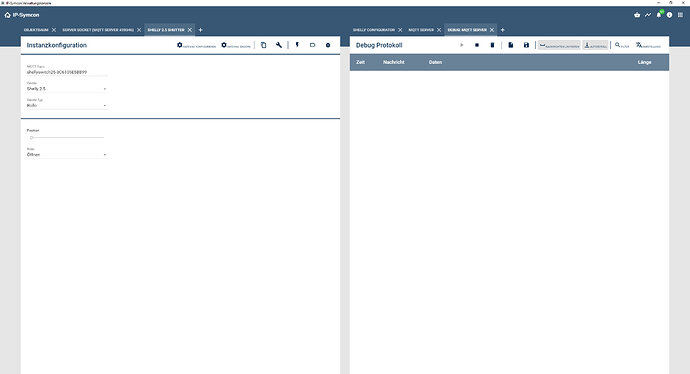Open the Rollo device type dropdown
Viewport: 690px width, 374px height.
pos(67,105)
